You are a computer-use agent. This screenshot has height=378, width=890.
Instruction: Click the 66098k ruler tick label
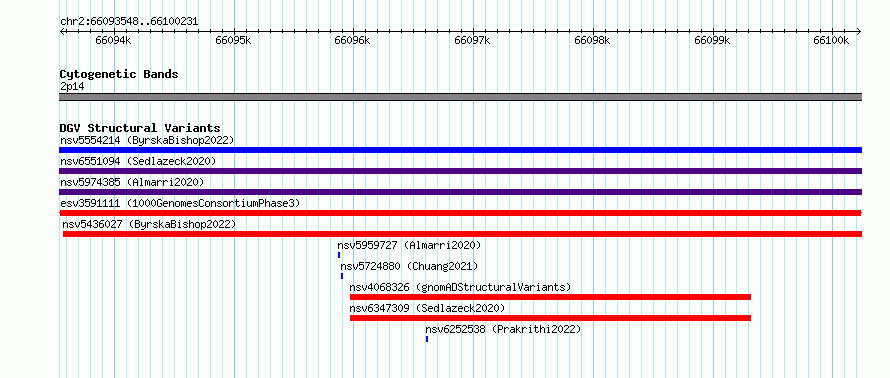point(593,40)
